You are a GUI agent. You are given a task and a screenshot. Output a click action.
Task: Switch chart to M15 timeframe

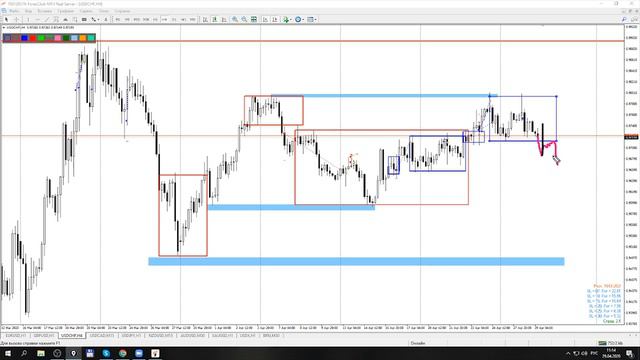(x=136, y=19)
